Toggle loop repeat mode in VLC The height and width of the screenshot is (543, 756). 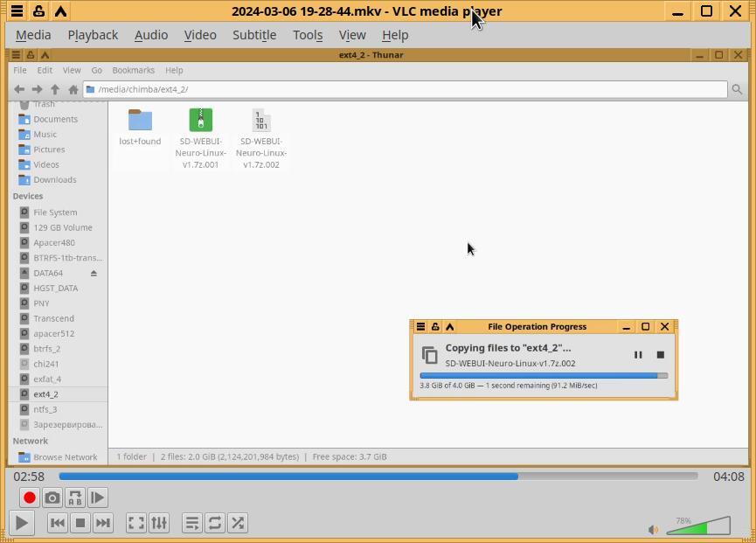pyautogui.click(x=214, y=523)
